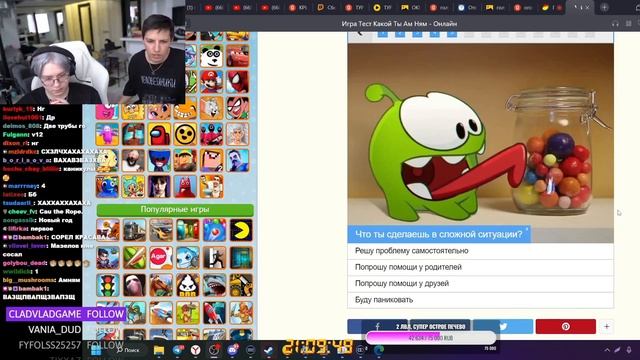640x360 pixels.
Task: Open the panda game icon
Action: pos(211,56)
